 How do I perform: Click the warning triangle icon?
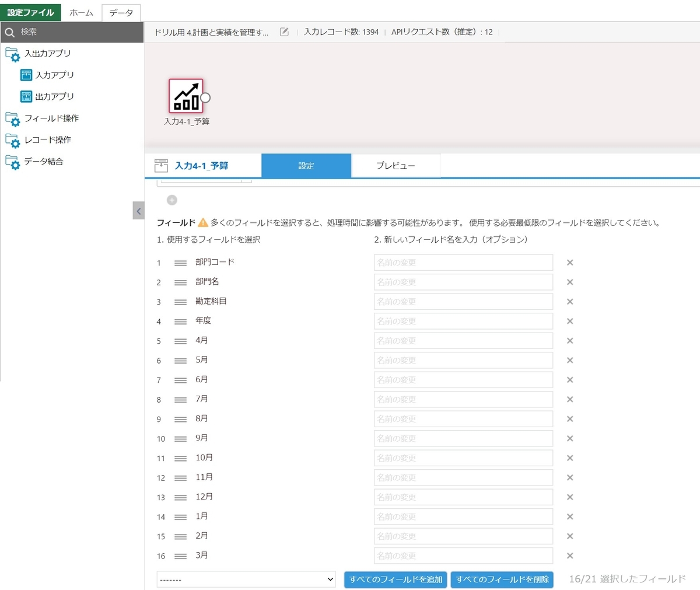click(203, 222)
